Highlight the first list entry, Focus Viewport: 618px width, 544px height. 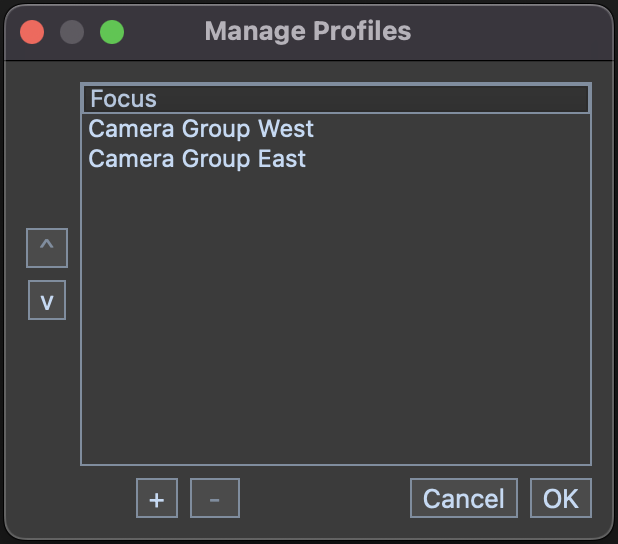pos(335,99)
